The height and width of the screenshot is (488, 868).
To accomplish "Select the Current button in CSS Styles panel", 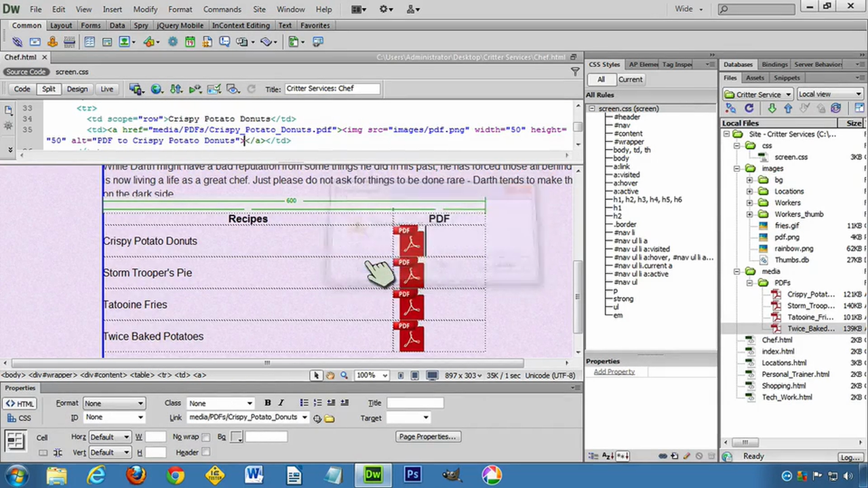I will tap(630, 79).
